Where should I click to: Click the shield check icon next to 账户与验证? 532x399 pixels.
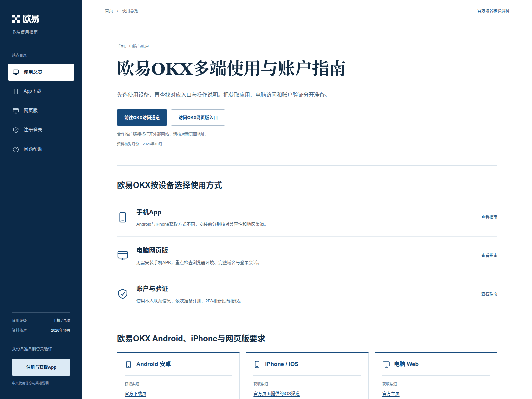click(123, 294)
